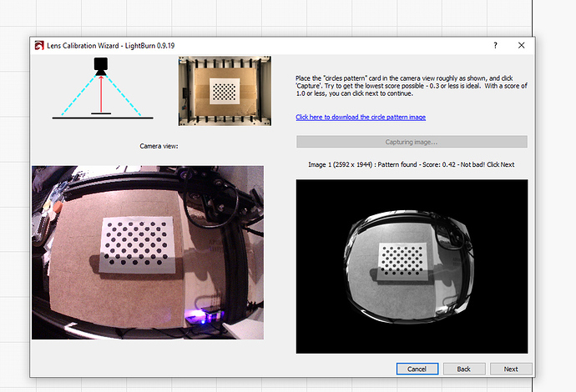Click the Back button
576x392 pixels.
pos(464,369)
